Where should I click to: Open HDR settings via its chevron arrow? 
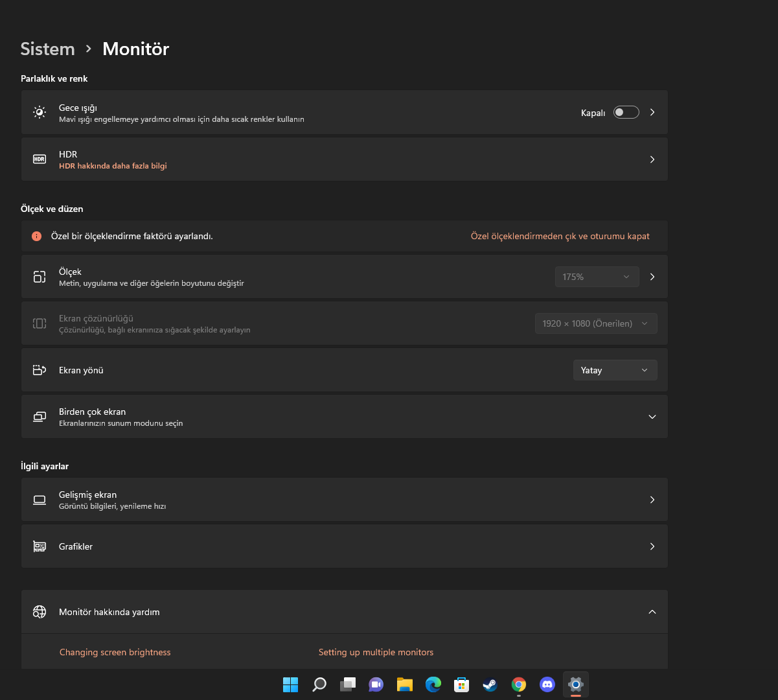point(652,159)
